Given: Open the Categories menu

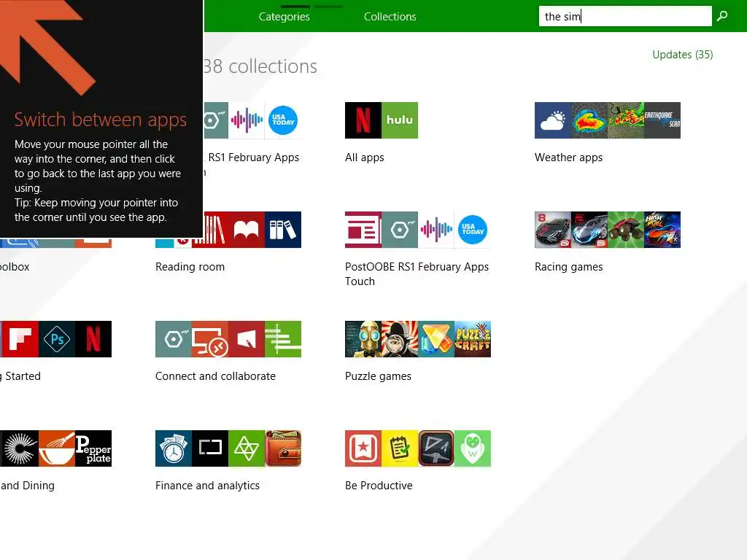Looking at the screenshot, I should click(x=285, y=17).
